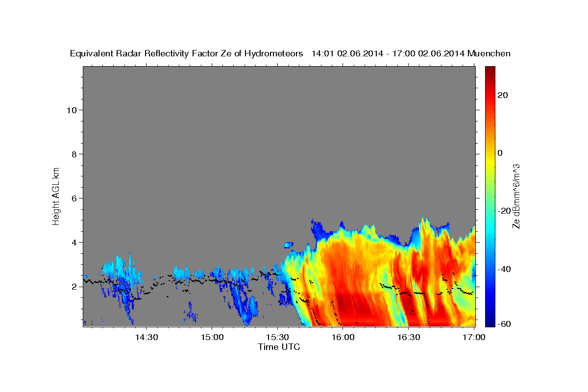Click the height tick label '10'
The width and height of the screenshot is (588, 392).
click(x=72, y=110)
